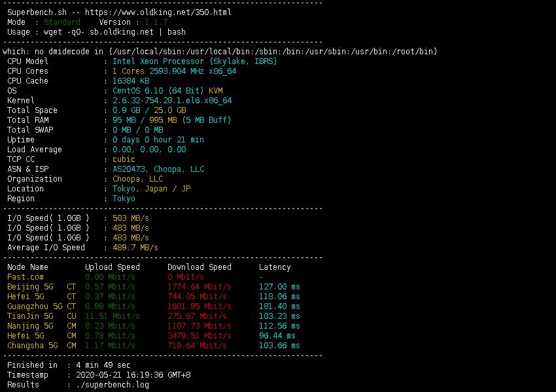Click the ./superbench.log results path
Image resolution: width=556 pixels, height=392 pixels.
pos(113,385)
